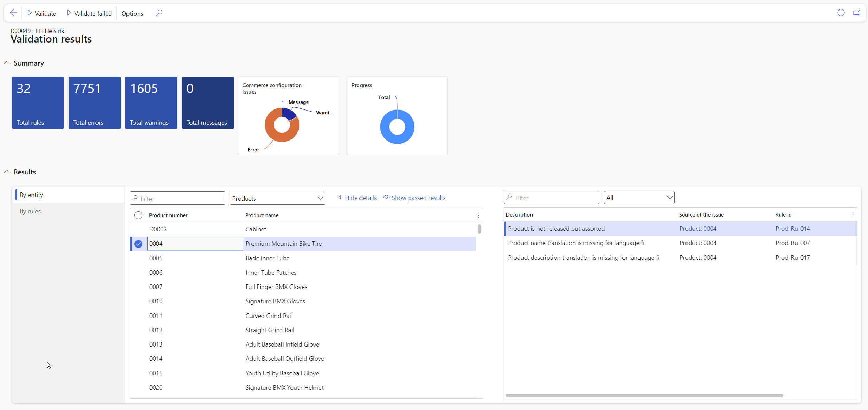868x410 pixels.
Task: Select Signature BMX Youth Helmet row
Action: (x=303, y=387)
